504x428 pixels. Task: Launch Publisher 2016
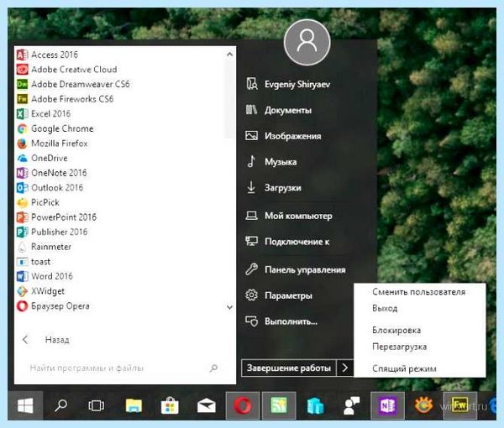52,232
